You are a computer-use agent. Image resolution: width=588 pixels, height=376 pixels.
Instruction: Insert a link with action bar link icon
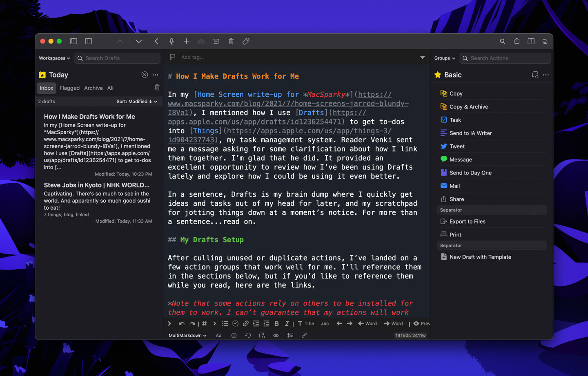pos(246,323)
